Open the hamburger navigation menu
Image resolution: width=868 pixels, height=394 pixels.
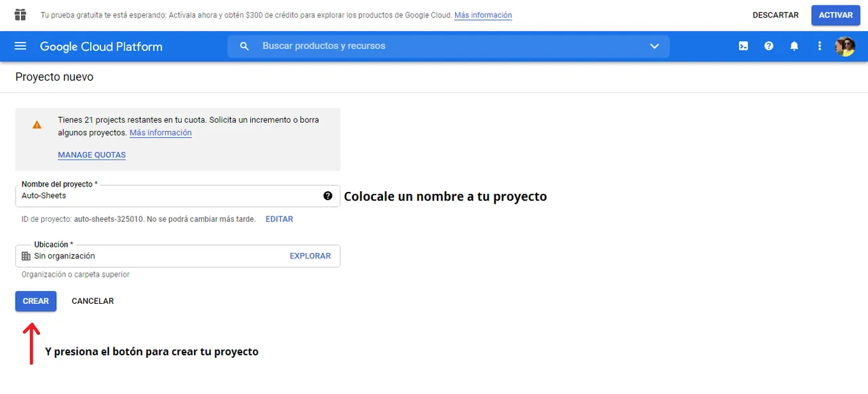[x=20, y=46]
